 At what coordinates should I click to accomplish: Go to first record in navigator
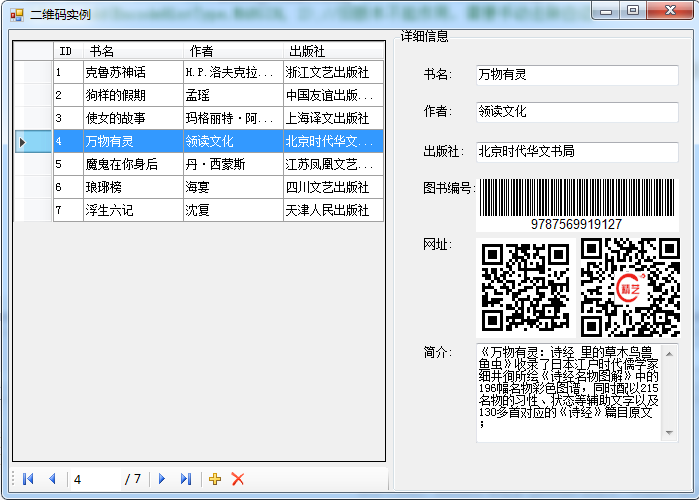click(28, 479)
